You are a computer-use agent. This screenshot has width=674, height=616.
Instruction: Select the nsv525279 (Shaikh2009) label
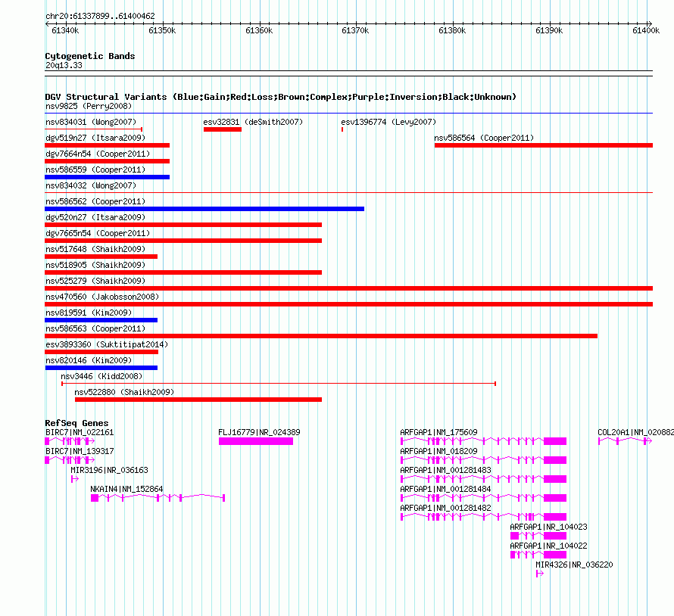[95, 281]
